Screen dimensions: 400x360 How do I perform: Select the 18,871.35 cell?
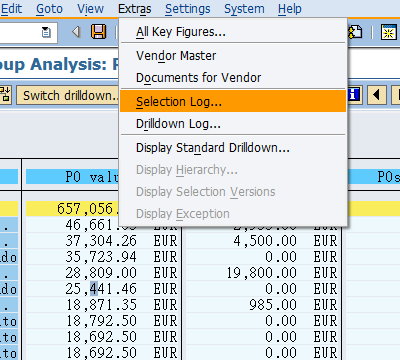(x=101, y=305)
